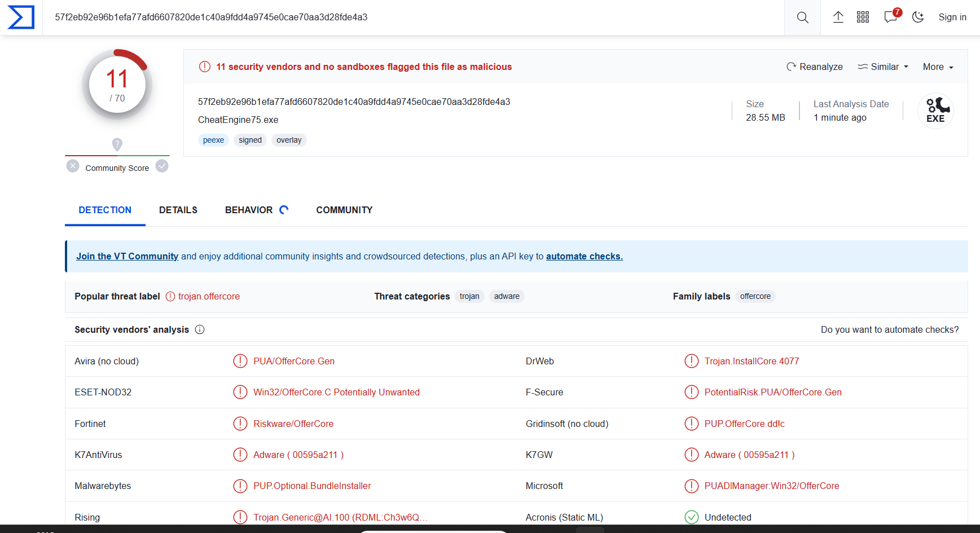Select the overlay tag
Screen dimensions: 980x533
289,140
